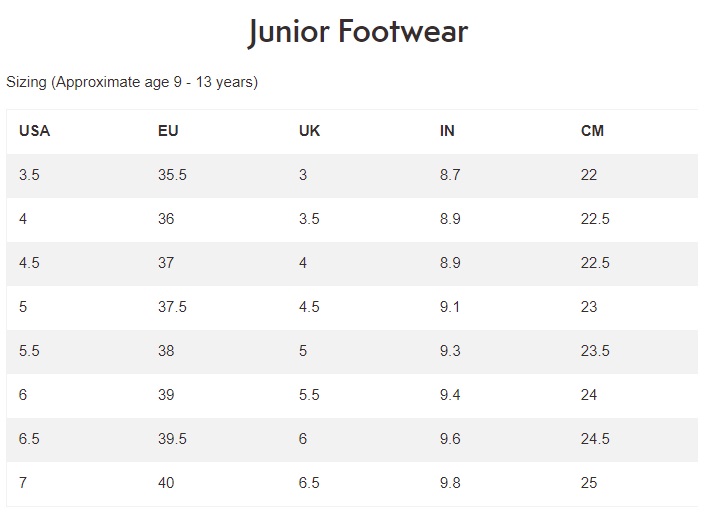Click the IN column header
The width and height of the screenshot is (711, 517).
pos(447,131)
